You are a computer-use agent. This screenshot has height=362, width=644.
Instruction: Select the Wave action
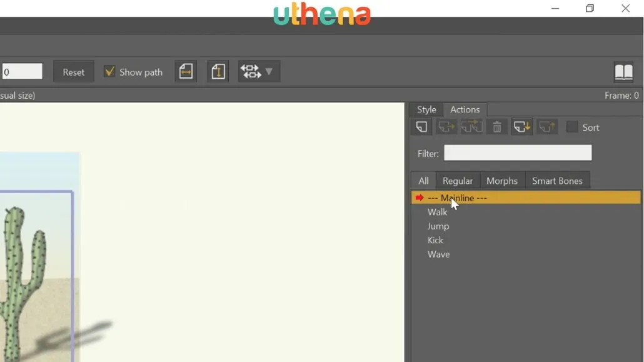tap(439, 254)
